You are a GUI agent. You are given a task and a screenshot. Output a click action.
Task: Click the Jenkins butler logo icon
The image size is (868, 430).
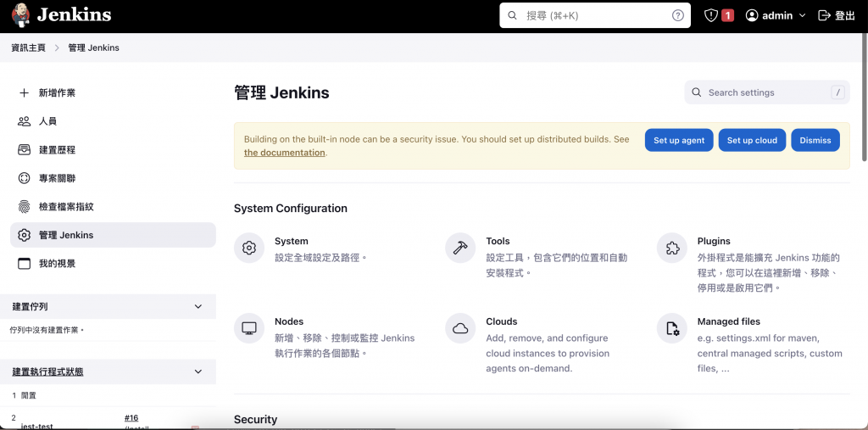[x=20, y=15]
